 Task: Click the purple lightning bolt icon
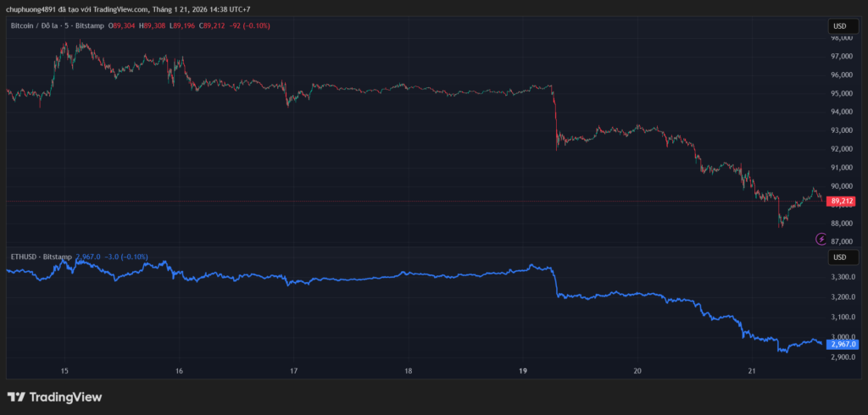[x=821, y=239]
